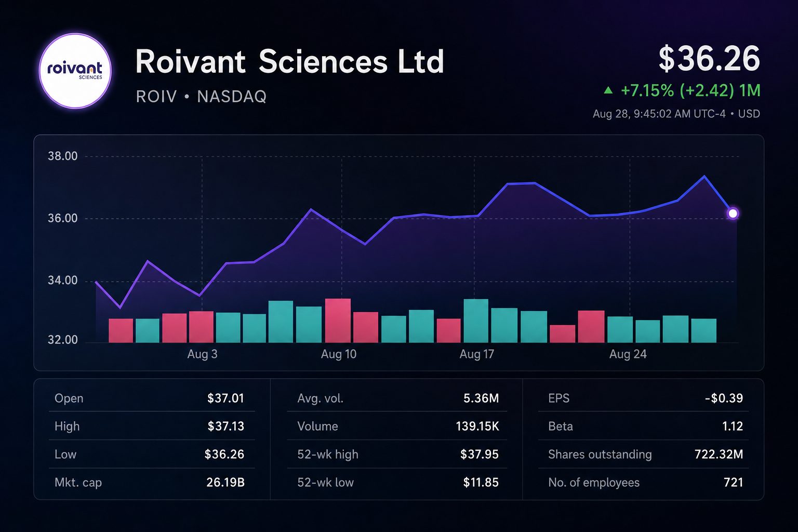This screenshot has width=798, height=532.
Task: Click the High value $37.13
Action: pyautogui.click(x=225, y=427)
